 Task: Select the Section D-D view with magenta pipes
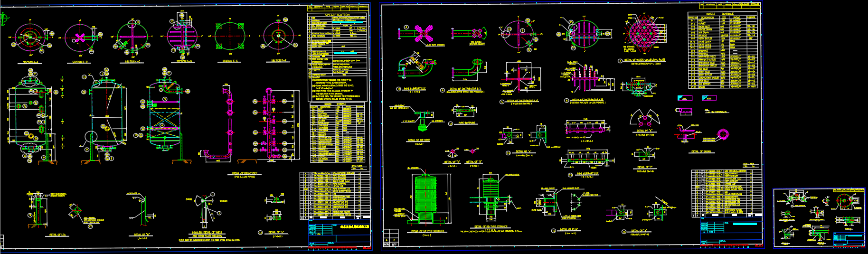pyautogui.click(x=181, y=36)
